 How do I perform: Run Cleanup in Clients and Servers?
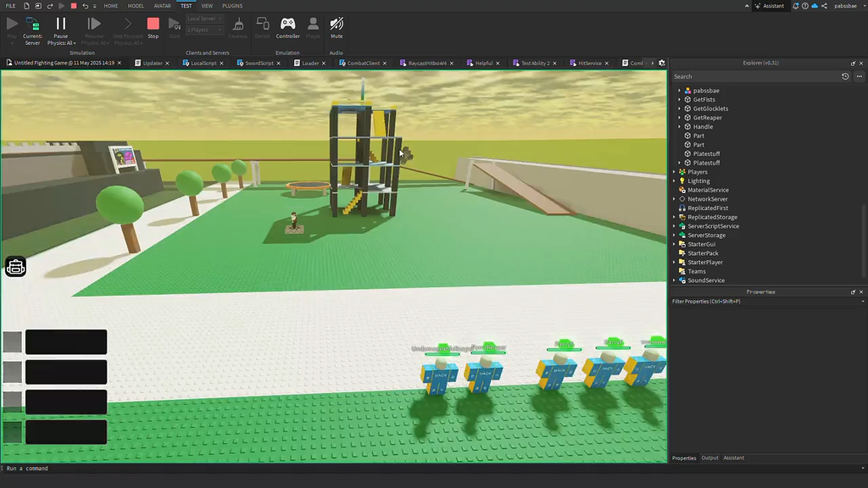(x=238, y=28)
